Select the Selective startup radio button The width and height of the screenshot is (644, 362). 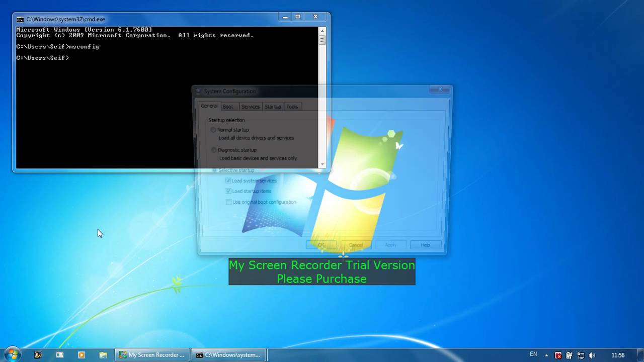pyautogui.click(x=214, y=170)
